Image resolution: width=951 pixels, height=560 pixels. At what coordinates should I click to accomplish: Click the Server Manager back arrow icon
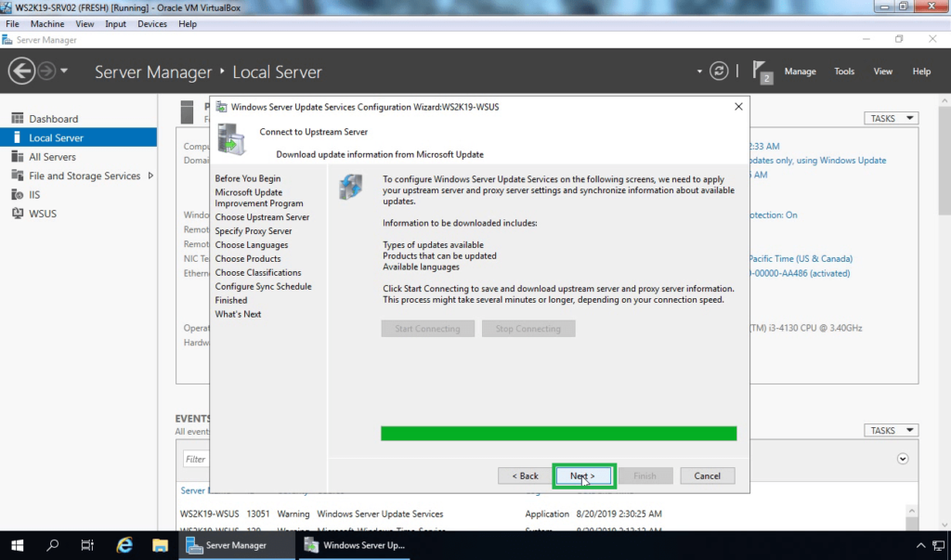tap(21, 71)
